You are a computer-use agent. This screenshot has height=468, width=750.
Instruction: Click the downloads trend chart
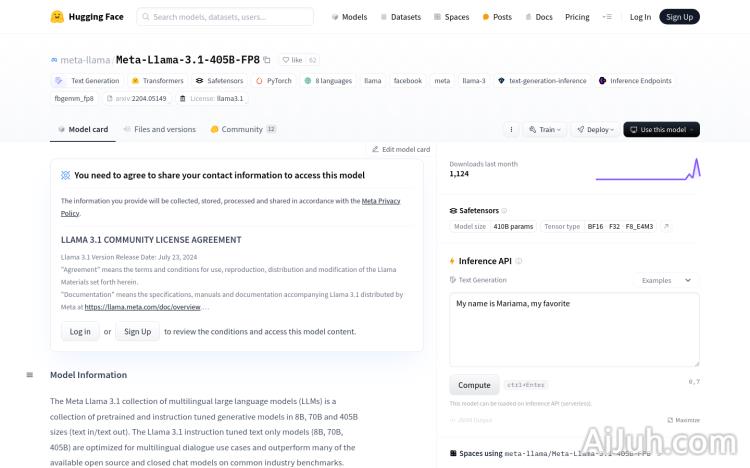point(647,169)
